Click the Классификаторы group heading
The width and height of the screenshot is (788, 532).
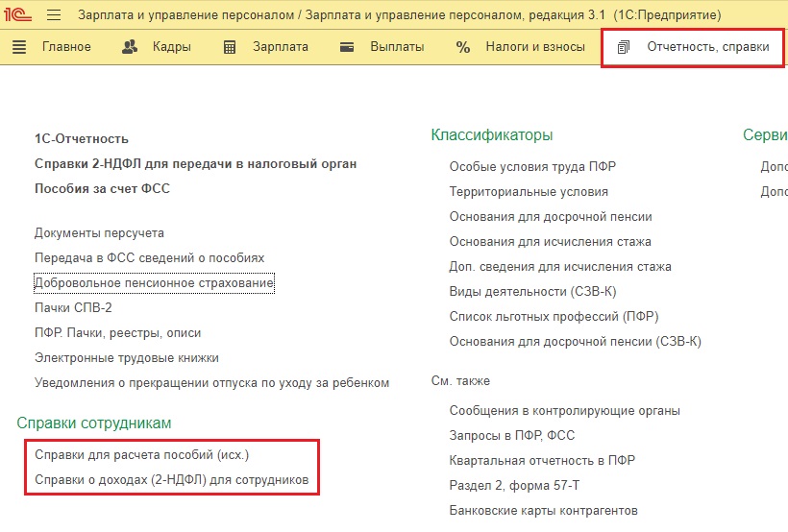(x=492, y=135)
